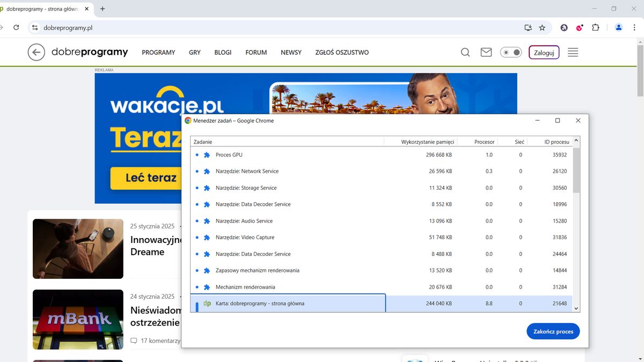Select Zapasowy mechanizm renderowania row
Screen dimensions: 644x362
382,270
